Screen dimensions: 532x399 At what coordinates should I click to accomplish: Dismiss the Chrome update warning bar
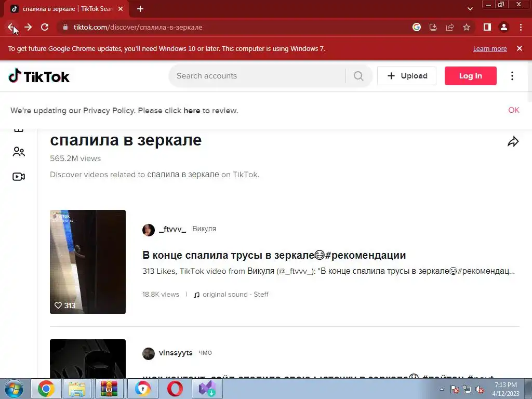click(x=520, y=48)
